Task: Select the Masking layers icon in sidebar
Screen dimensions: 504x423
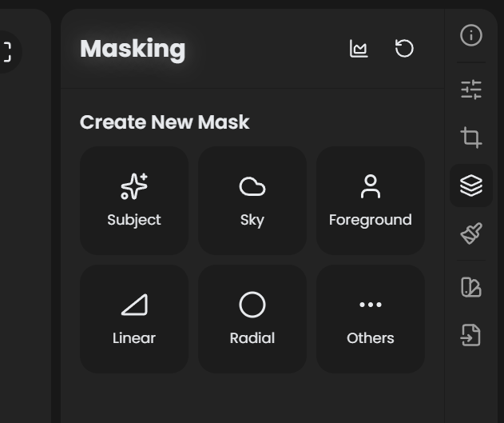Action: [x=471, y=186]
